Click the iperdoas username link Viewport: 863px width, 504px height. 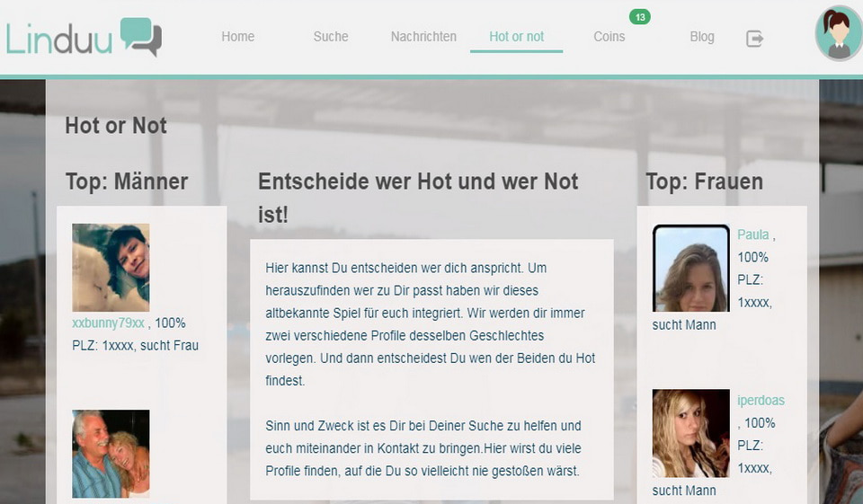(761, 401)
